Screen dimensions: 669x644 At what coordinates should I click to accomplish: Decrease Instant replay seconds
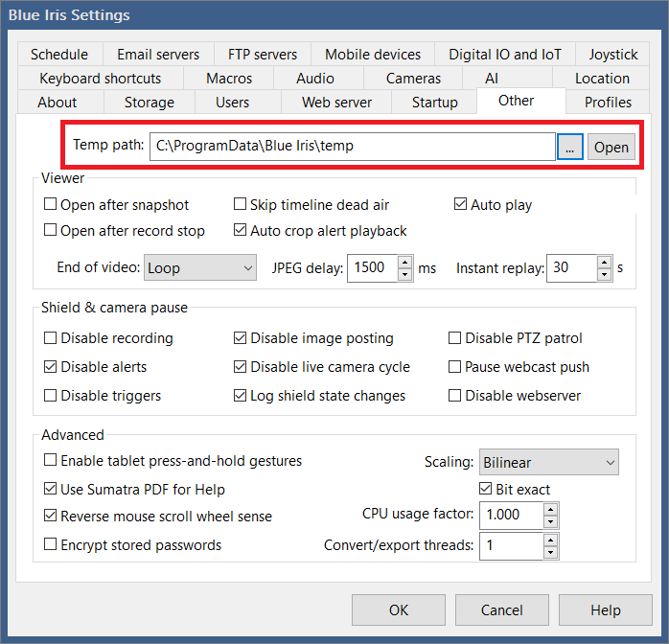[604, 275]
